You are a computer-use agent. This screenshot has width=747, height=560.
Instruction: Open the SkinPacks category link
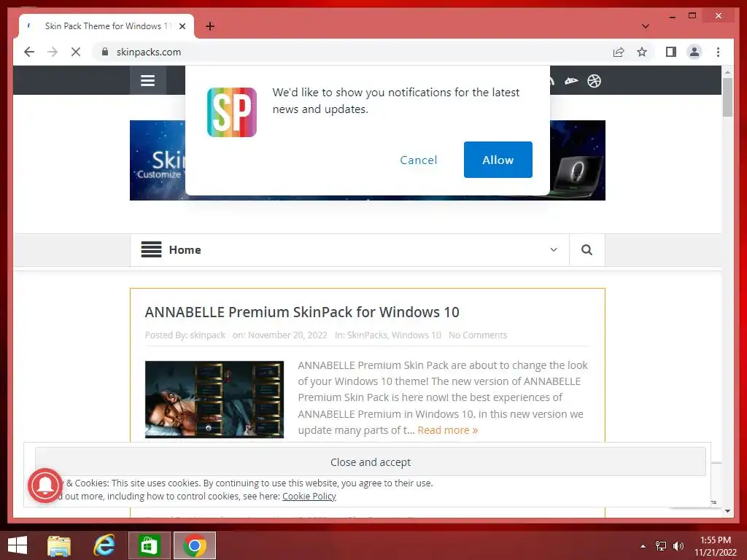[x=367, y=335]
